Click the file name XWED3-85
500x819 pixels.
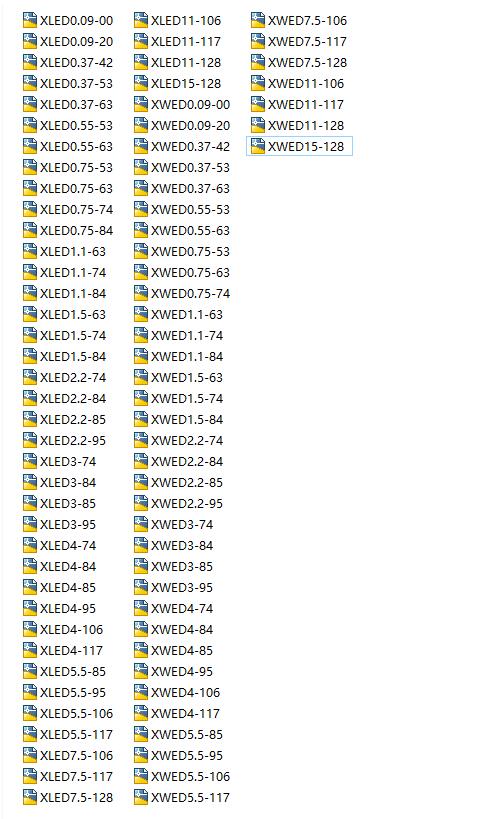[x=182, y=566]
